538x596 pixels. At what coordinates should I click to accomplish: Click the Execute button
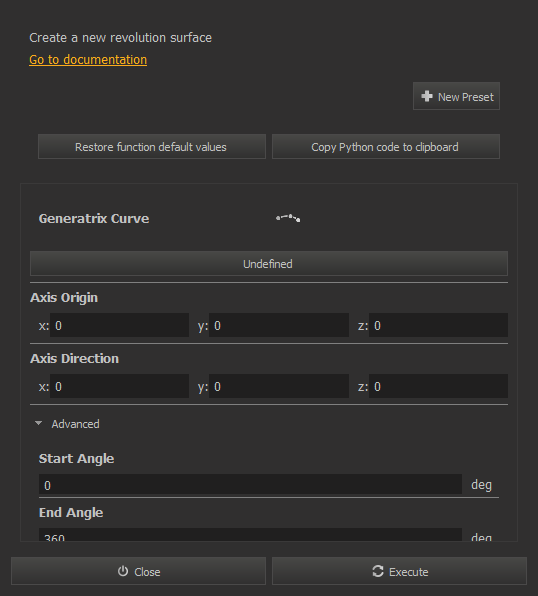pos(399,571)
